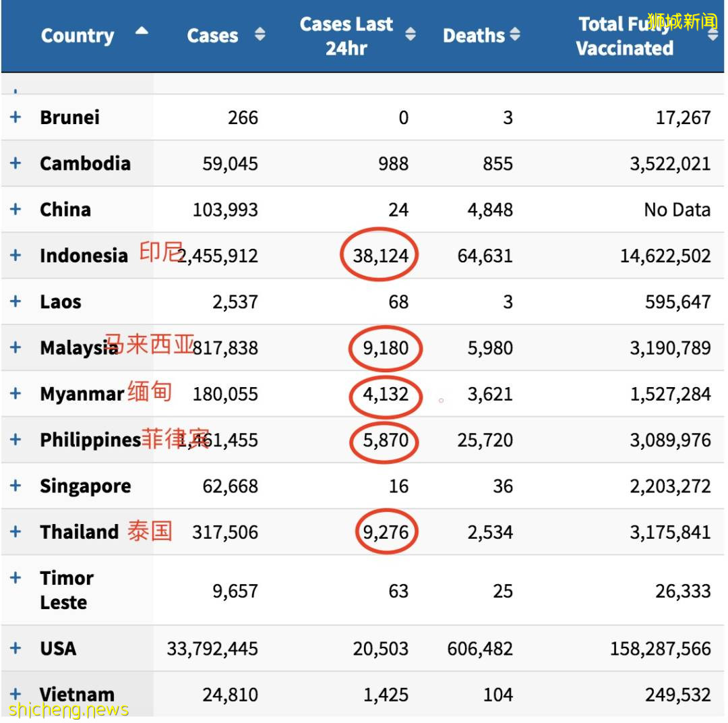Sort the Cases column
Image resolution: width=728 pixels, height=723 pixels.
point(260,35)
